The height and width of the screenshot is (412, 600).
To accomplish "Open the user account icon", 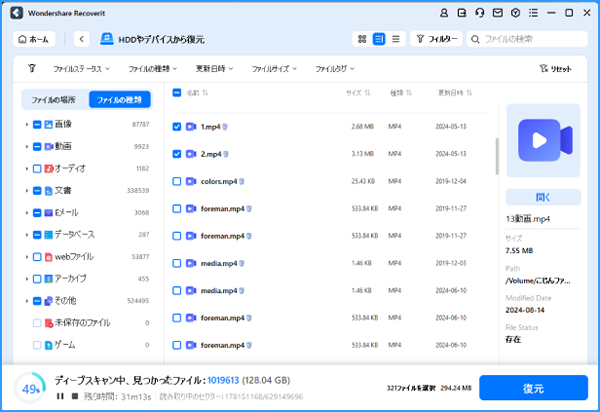I will click(x=443, y=13).
